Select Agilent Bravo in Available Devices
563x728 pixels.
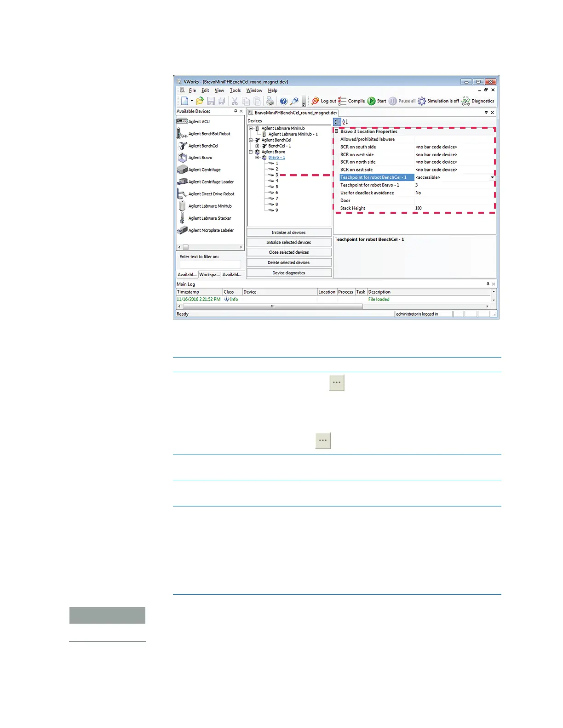(195, 158)
